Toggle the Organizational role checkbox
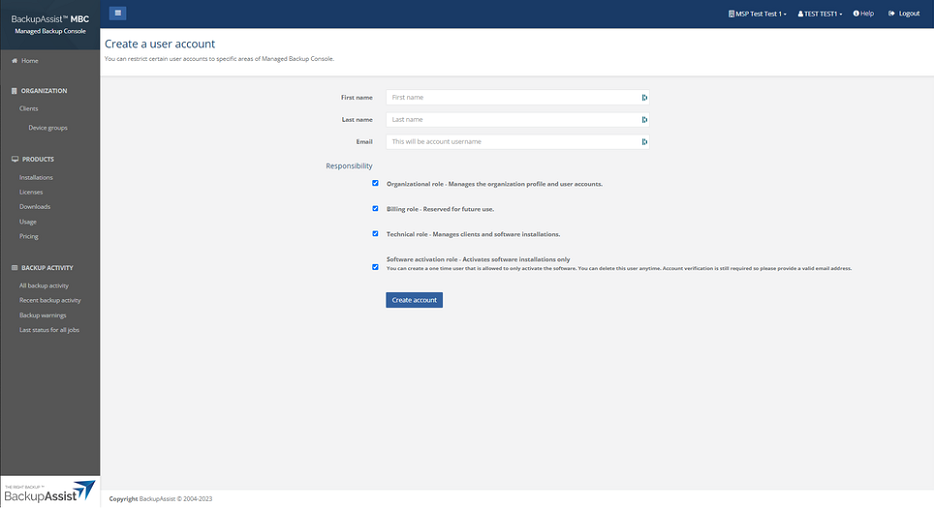This screenshot has height=508, width=935. coord(375,183)
